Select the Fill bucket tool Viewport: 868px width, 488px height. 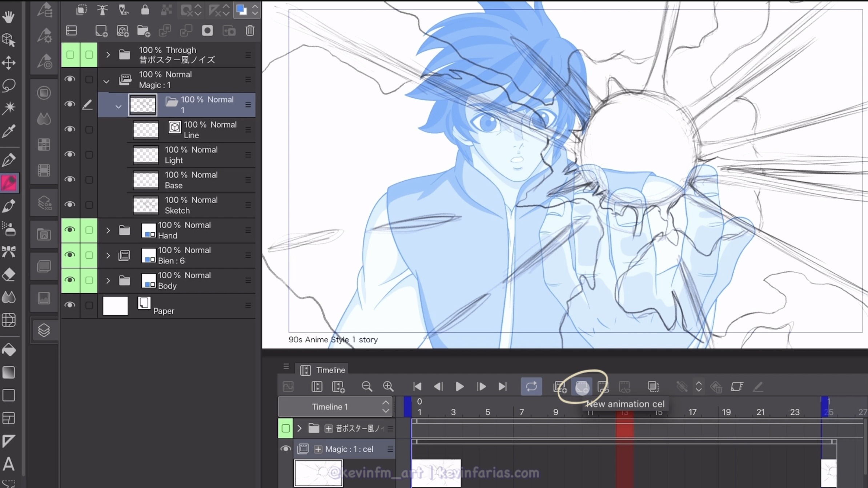click(x=9, y=350)
